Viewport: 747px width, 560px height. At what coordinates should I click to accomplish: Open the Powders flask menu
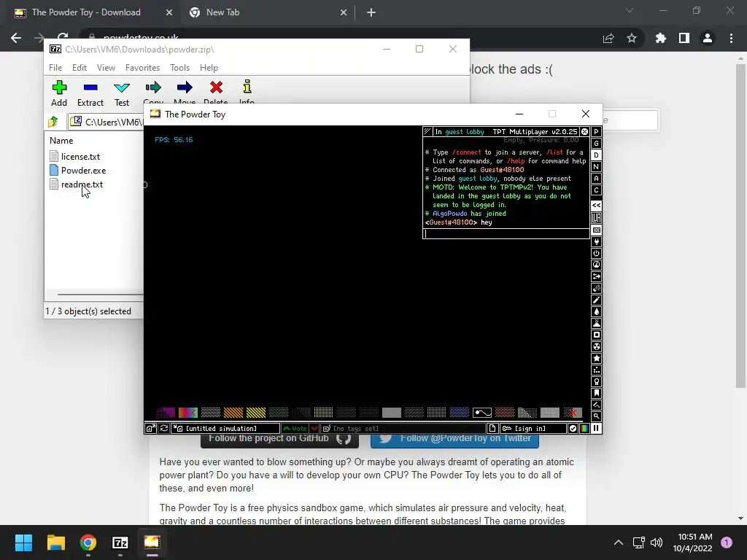[x=596, y=323]
